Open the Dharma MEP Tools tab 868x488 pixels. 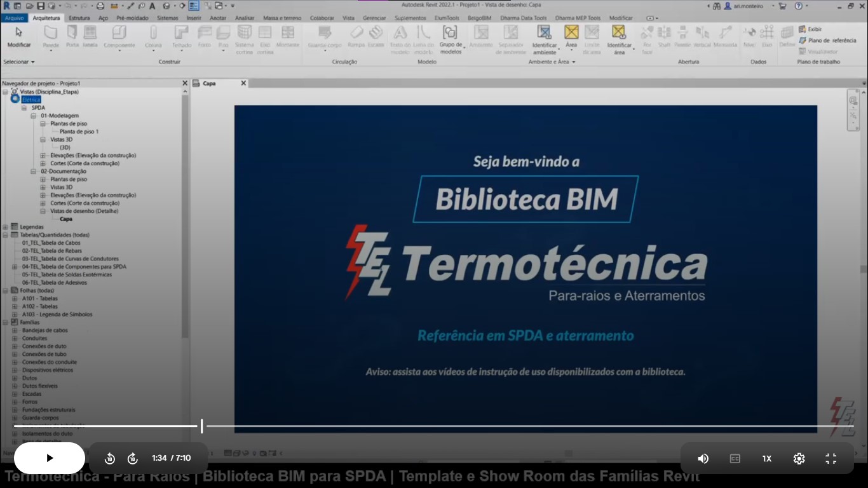click(578, 18)
